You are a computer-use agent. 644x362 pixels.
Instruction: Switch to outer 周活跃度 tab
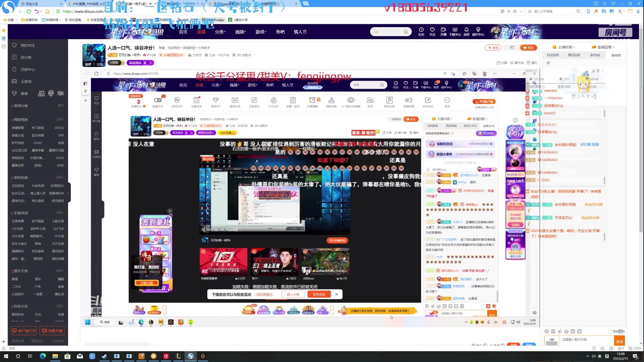[x=574, y=55]
